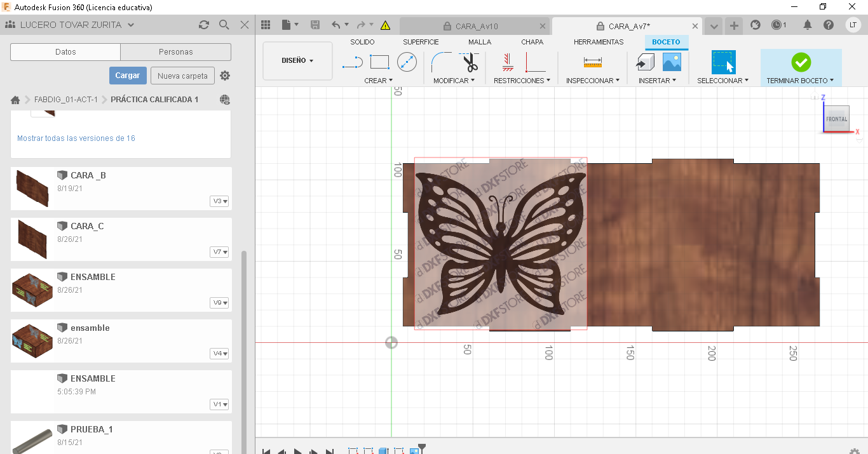This screenshot has width=868, height=454.
Task: Click the Cargar upload button
Action: tap(128, 76)
